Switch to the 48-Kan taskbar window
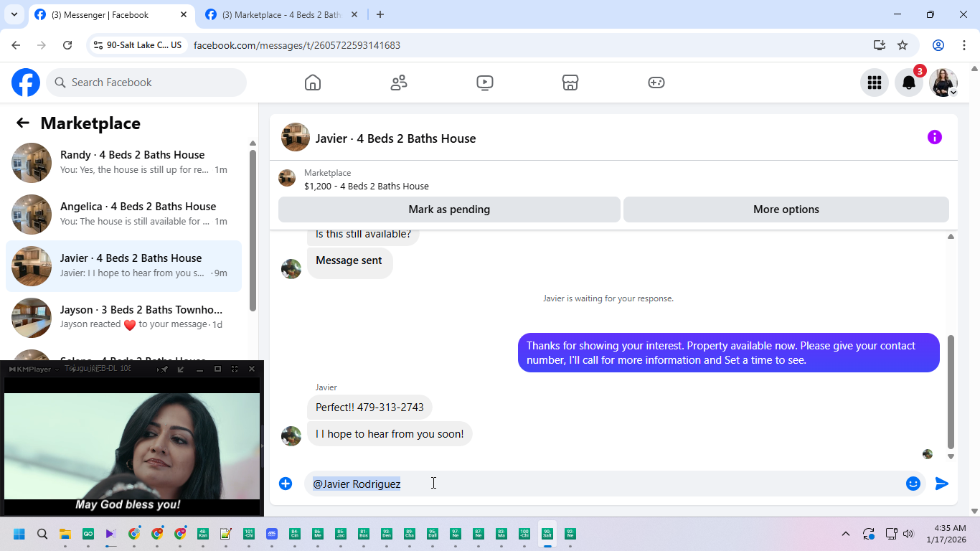This screenshot has width=980, height=551. [203, 534]
